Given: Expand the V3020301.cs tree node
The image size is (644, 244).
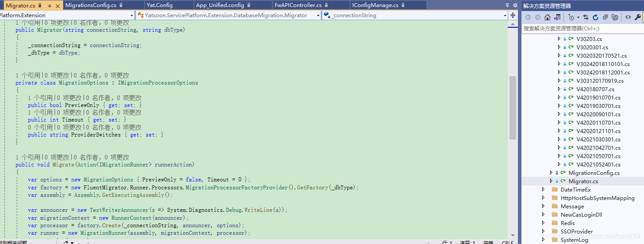Looking at the screenshot, I should point(559,47).
